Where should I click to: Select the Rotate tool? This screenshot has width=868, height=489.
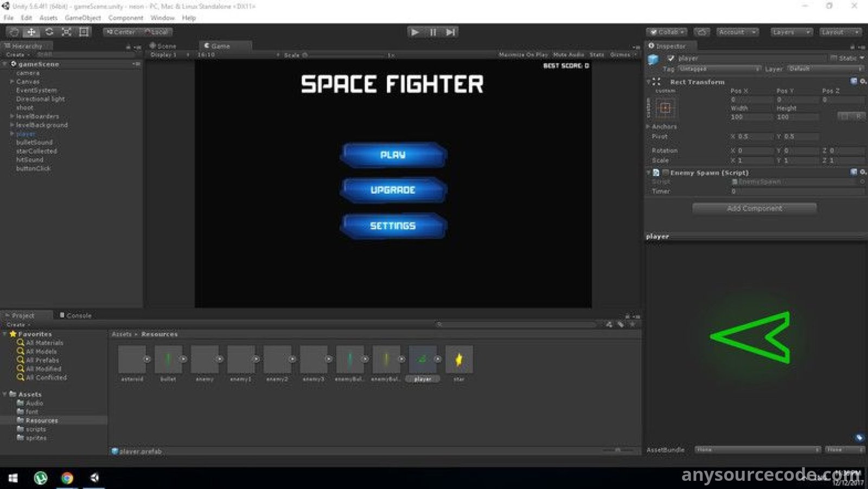(49, 32)
